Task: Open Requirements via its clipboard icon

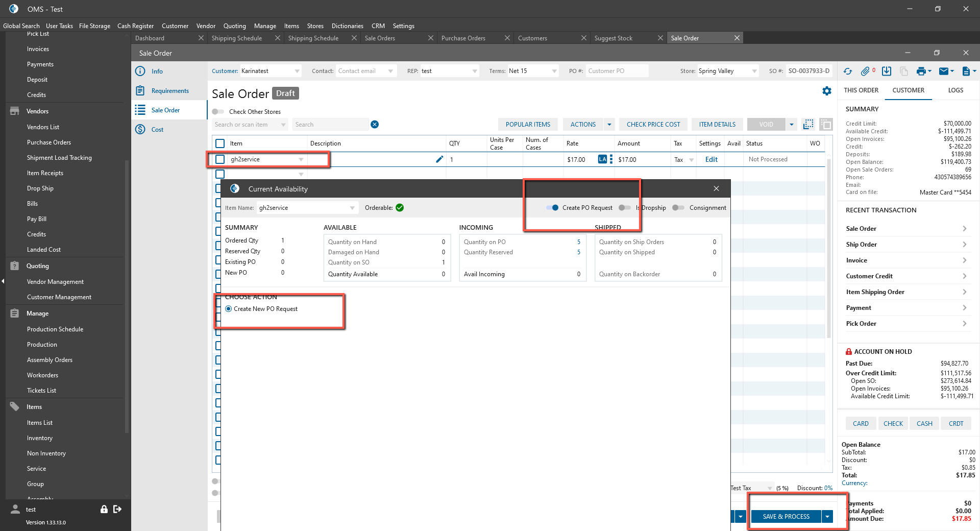Action: click(x=140, y=91)
